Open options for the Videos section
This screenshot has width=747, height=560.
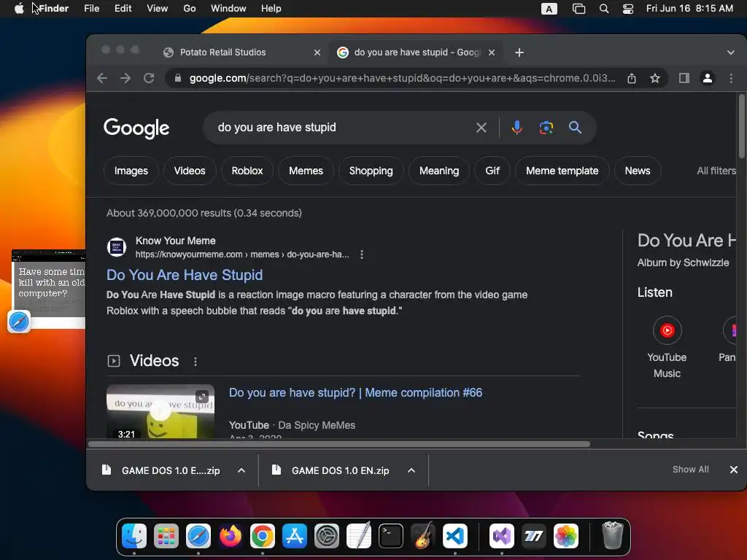point(196,362)
